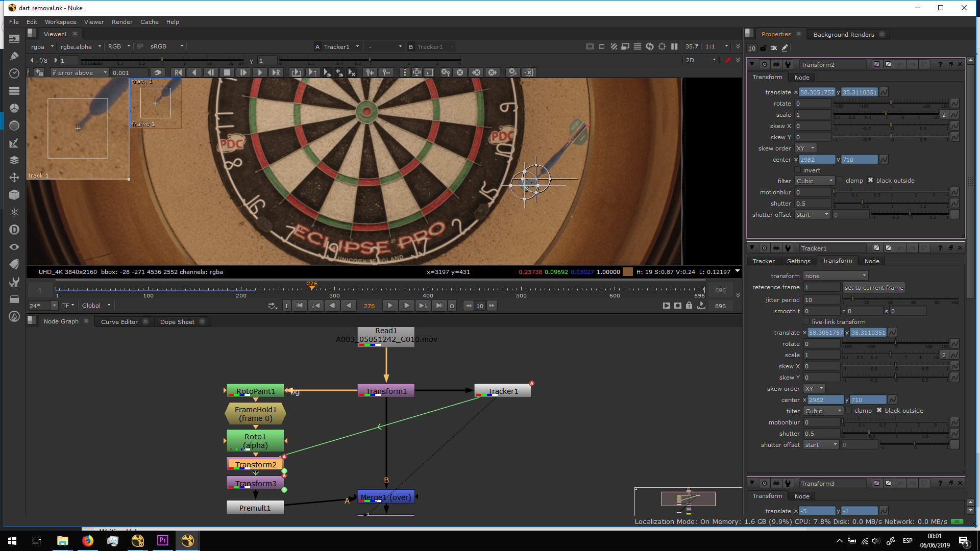Open the 3D nodes cube icon
The width and height of the screenshot is (980, 551).
click(x=14, y=195)
